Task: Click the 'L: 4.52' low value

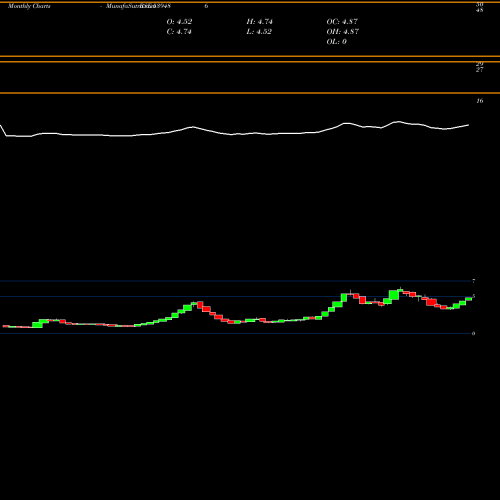Action: tap(259, 32)
